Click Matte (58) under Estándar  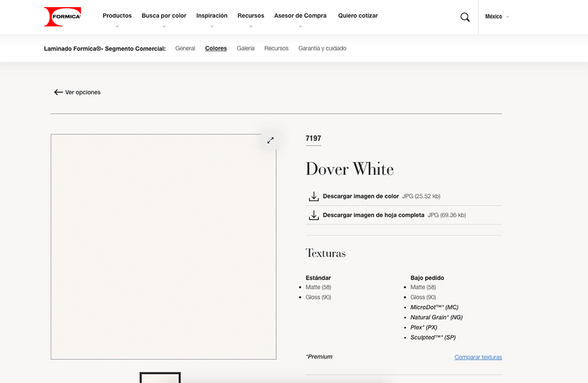(x=318, y=287)
